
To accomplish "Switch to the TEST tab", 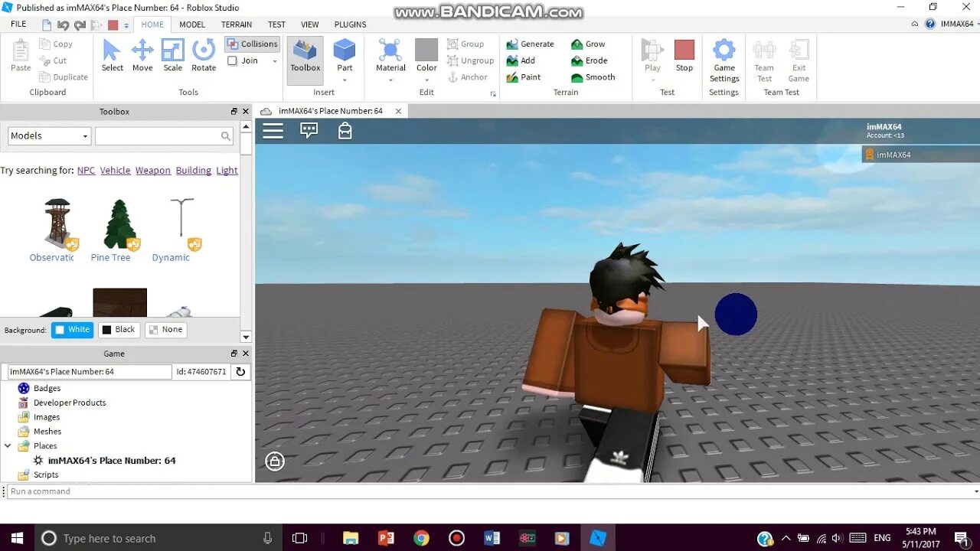I will pos(276,24).
